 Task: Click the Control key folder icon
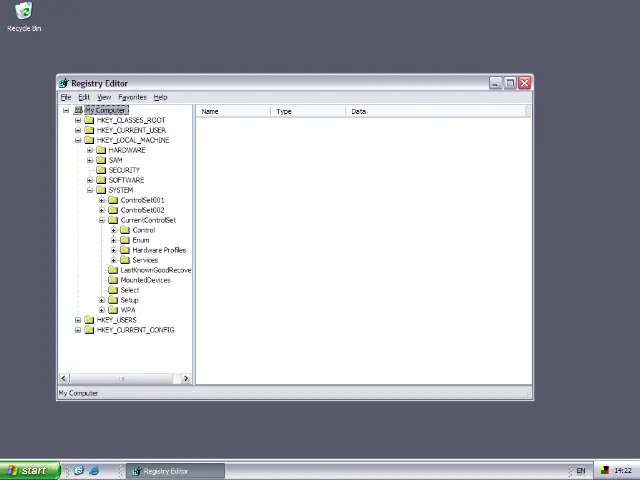125,230
